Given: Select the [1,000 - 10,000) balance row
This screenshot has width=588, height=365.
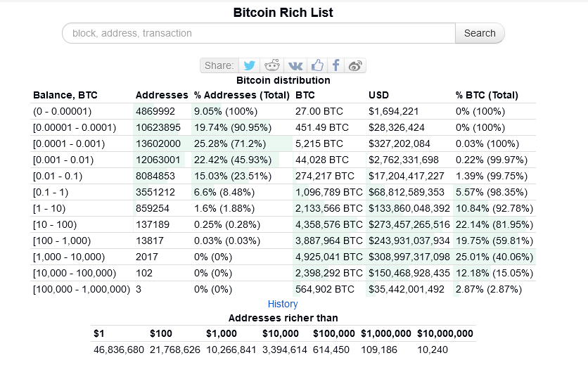Looking at the screenshot, I should 68,257.
